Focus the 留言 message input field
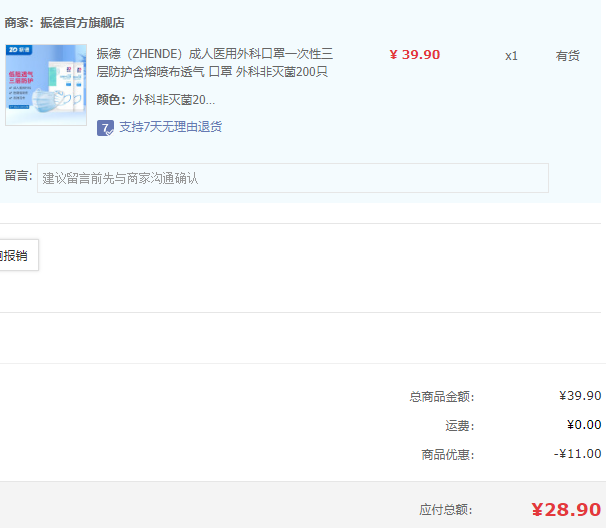This screenshot has height=528, width=606. (x=292, y=178)
